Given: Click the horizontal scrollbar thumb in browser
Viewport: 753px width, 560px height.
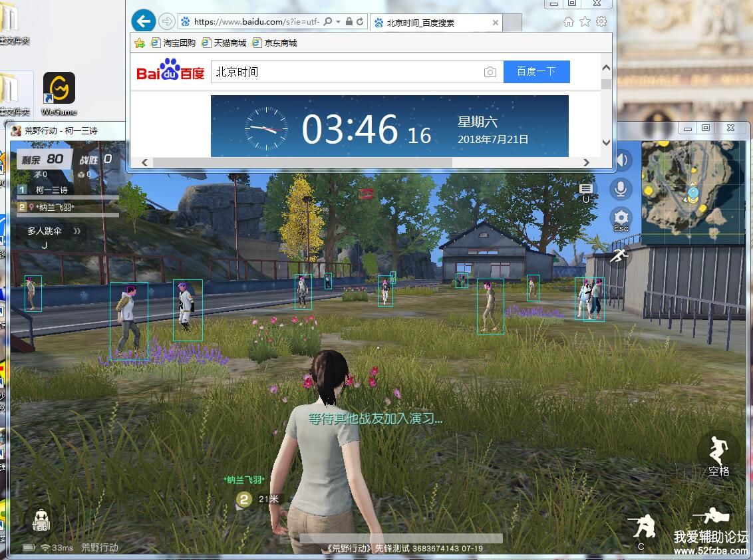Looking at the screenshot, I should 303,162.
